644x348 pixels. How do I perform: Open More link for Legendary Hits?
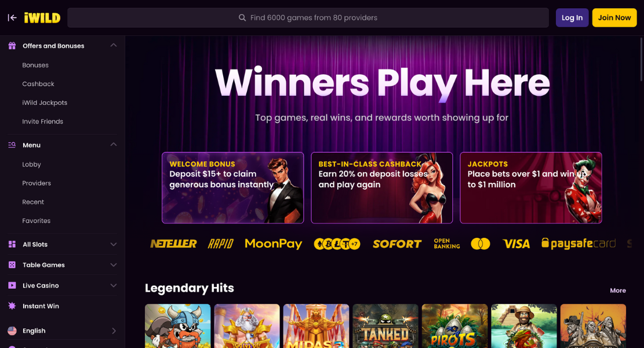coord(618,291)
